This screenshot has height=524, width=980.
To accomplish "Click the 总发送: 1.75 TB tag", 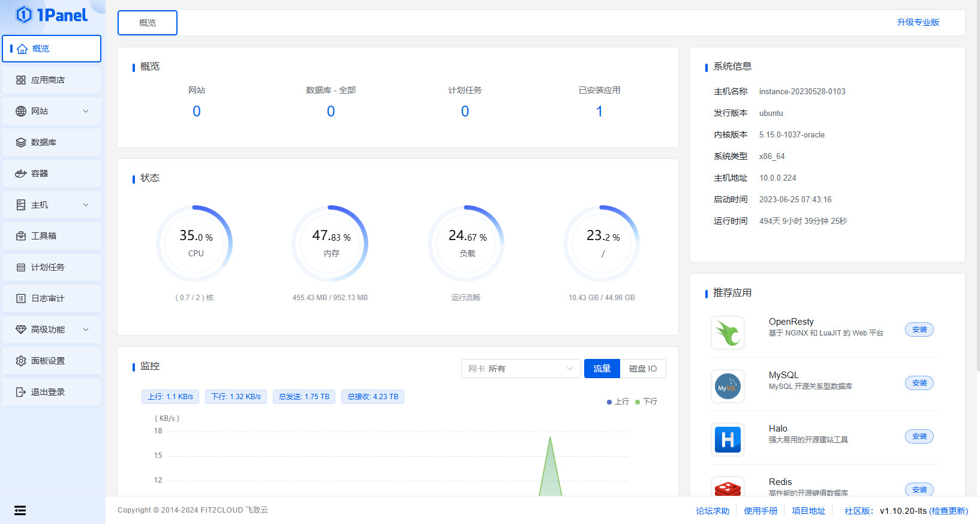I will (304, 397).
